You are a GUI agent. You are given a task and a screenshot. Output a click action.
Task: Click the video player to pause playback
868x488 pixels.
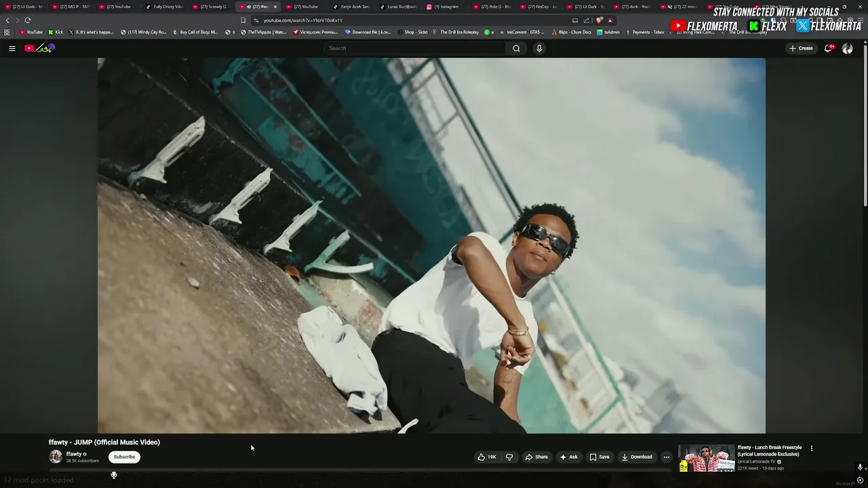coord(431,245)
